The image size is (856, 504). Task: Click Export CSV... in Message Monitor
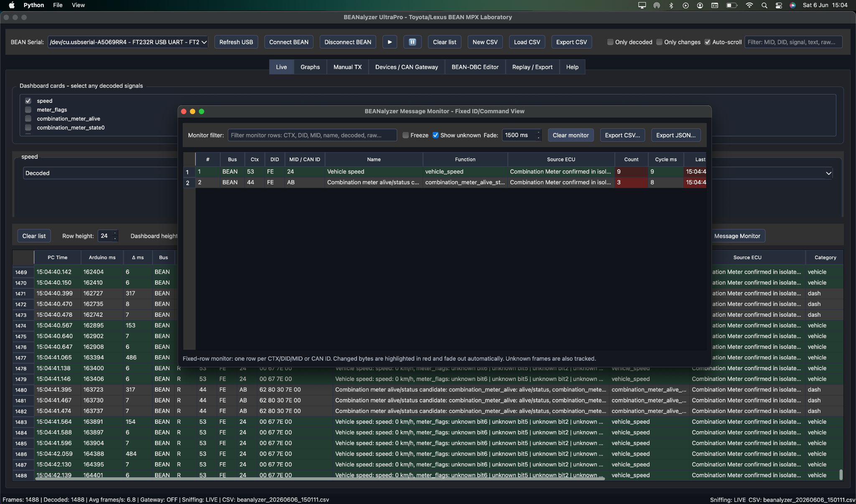(622, 135)
